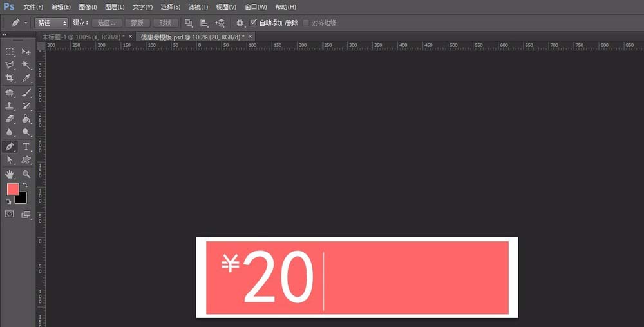Activate the Brush tool
This screenshot has width=644, height=327.
[26, 92]
